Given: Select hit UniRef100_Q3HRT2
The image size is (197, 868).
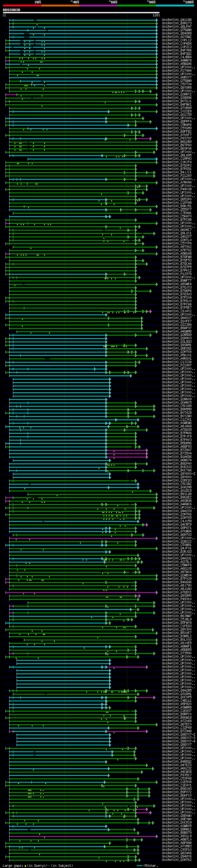Looking at the screenshot, I should 177,94.
